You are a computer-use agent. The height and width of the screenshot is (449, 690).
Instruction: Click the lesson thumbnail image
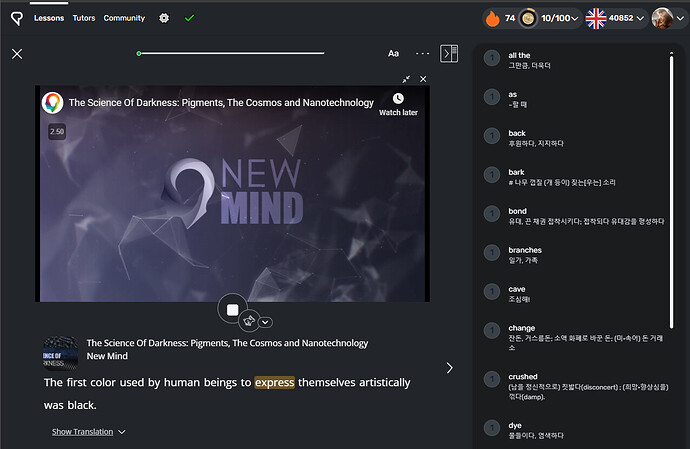pos(61,353)
